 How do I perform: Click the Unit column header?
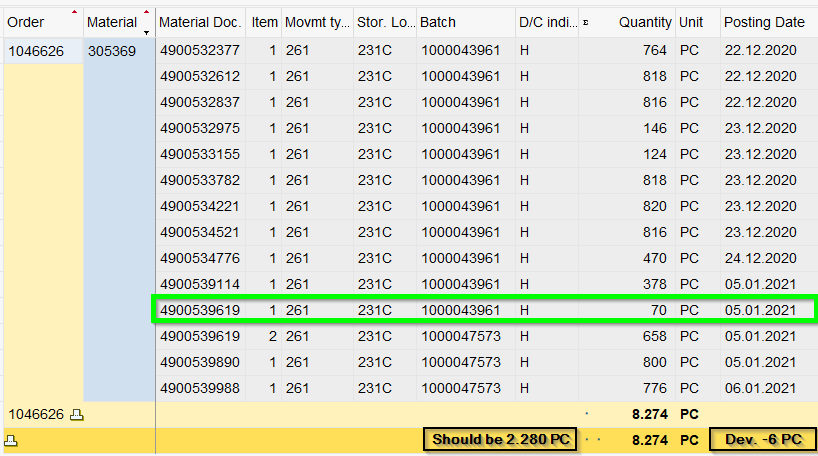pyautogui.click(x=691, y=22)
